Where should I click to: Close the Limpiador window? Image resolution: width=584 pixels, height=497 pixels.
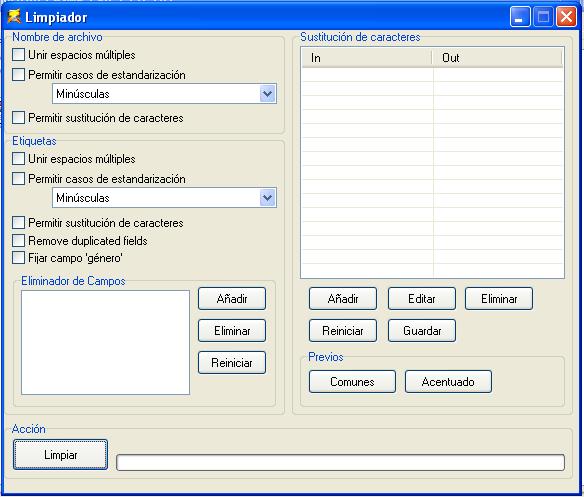point(566,17)
